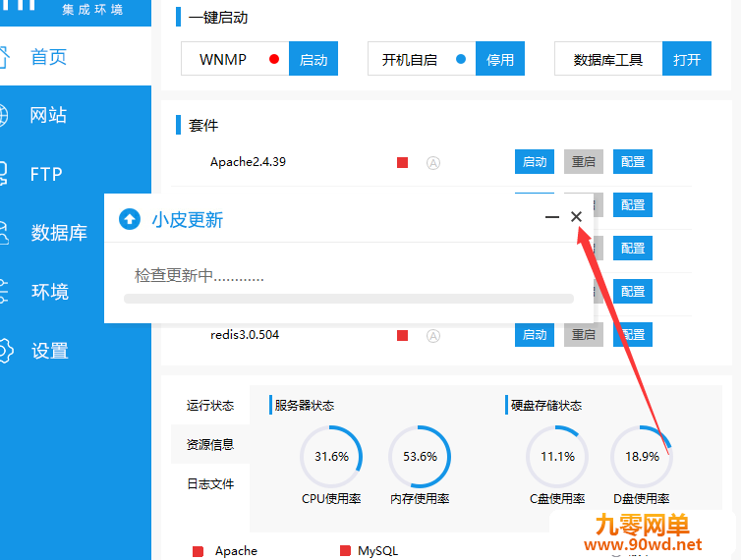The height and width of the screenshot is (560, 741).
Task: Go to the FTP section
Action: coord(46,174)
